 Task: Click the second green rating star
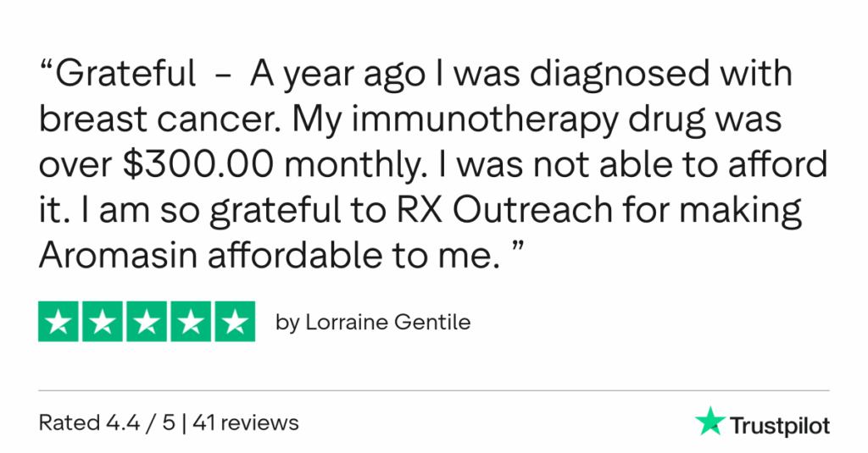(103, 322)
